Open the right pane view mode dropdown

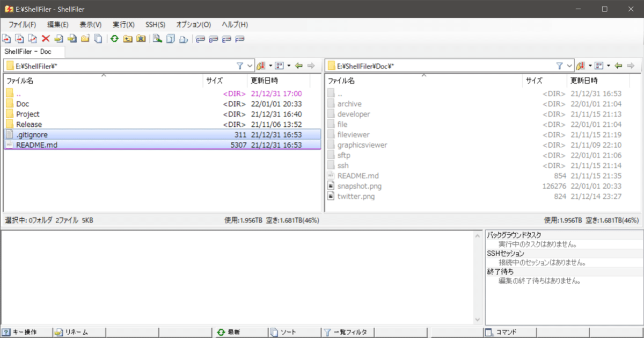click(608, 65)
